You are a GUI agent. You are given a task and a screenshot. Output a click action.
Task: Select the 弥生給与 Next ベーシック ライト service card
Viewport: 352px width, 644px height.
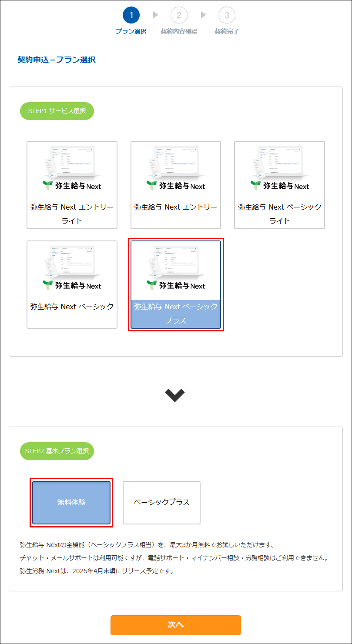[x=279, y=185]
